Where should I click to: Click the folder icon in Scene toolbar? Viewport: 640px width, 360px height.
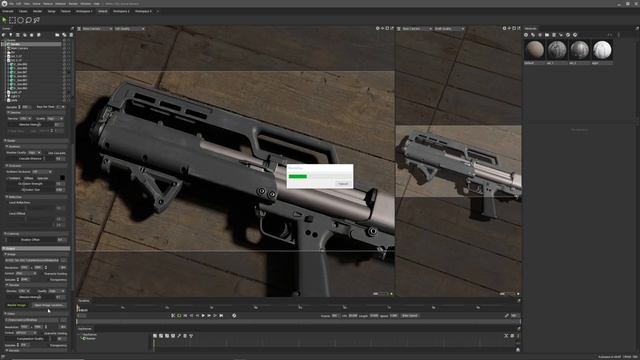(x=57, y=35)
